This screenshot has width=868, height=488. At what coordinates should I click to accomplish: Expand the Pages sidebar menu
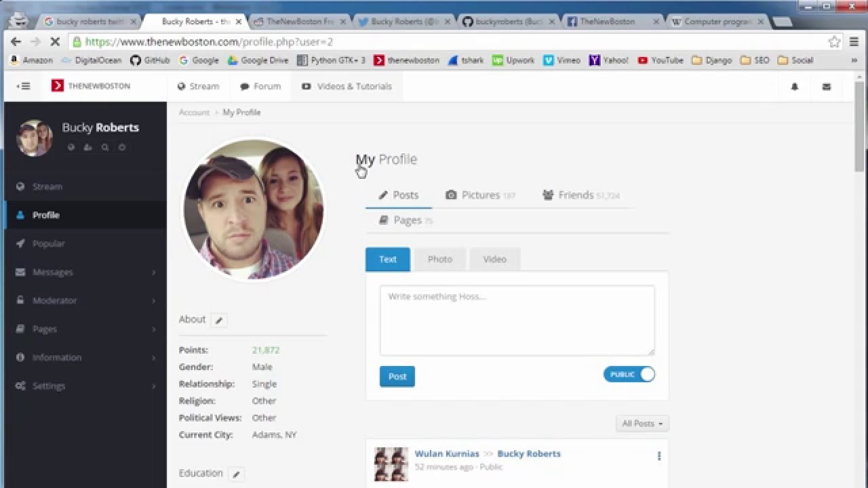click(x=85, y=329)
